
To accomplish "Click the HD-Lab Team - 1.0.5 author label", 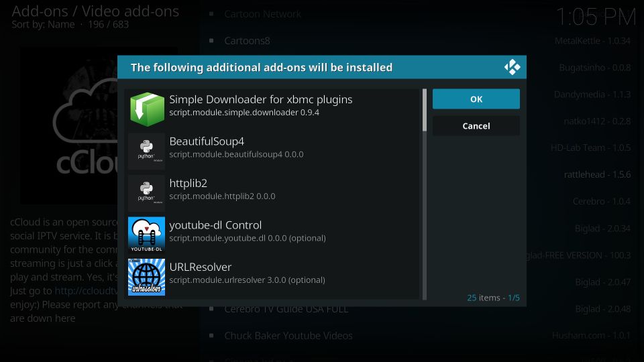I will [x=590, y=147].
